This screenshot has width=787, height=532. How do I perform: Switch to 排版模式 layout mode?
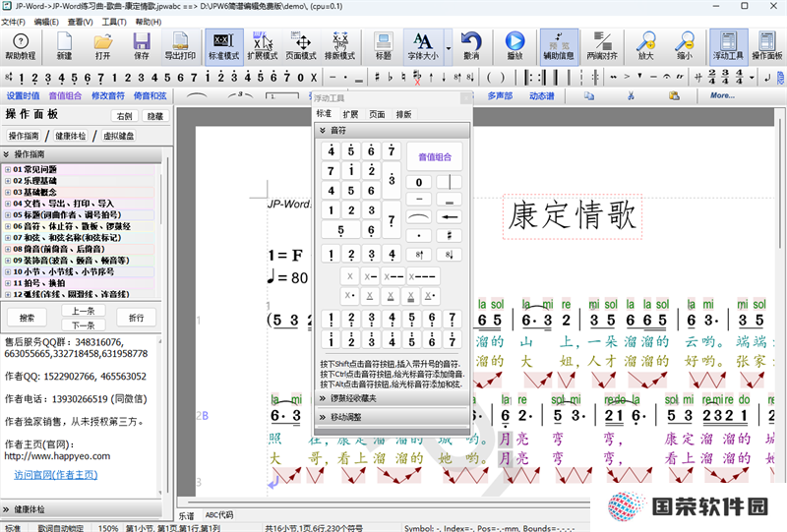(x=339, y=46)
